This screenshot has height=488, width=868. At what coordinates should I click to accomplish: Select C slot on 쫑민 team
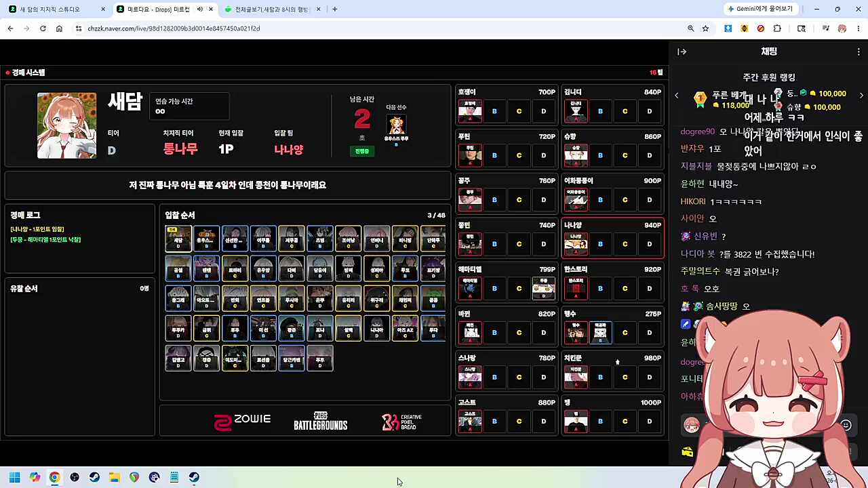click(519, 244)
